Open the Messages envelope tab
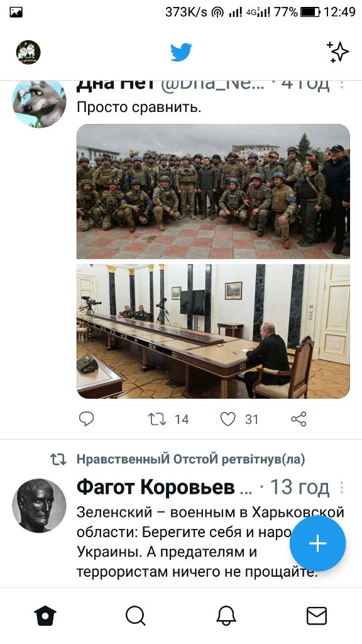Image resolution: width=362 pixels, height=644 pixels. click(x=317, y=616)
